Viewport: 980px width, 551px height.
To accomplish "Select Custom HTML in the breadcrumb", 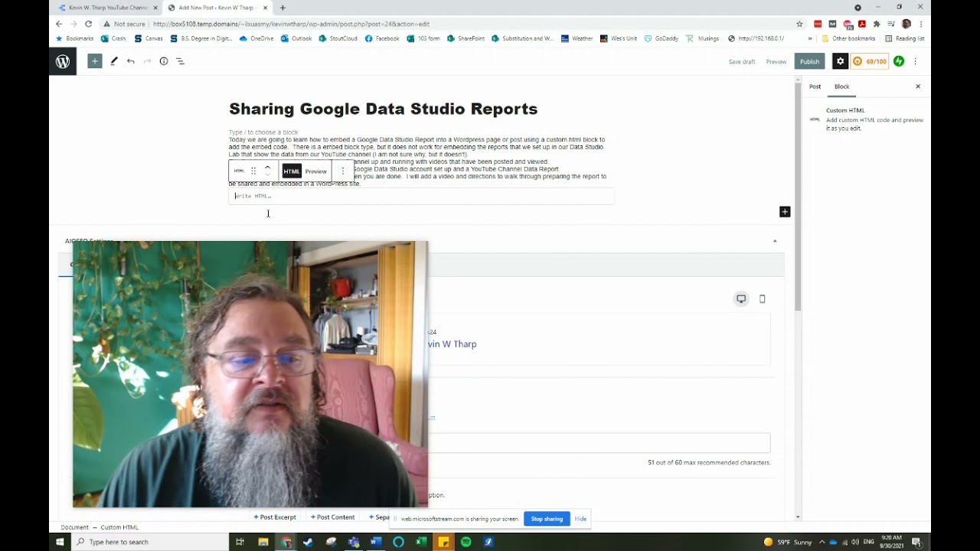I will point(119,527).
